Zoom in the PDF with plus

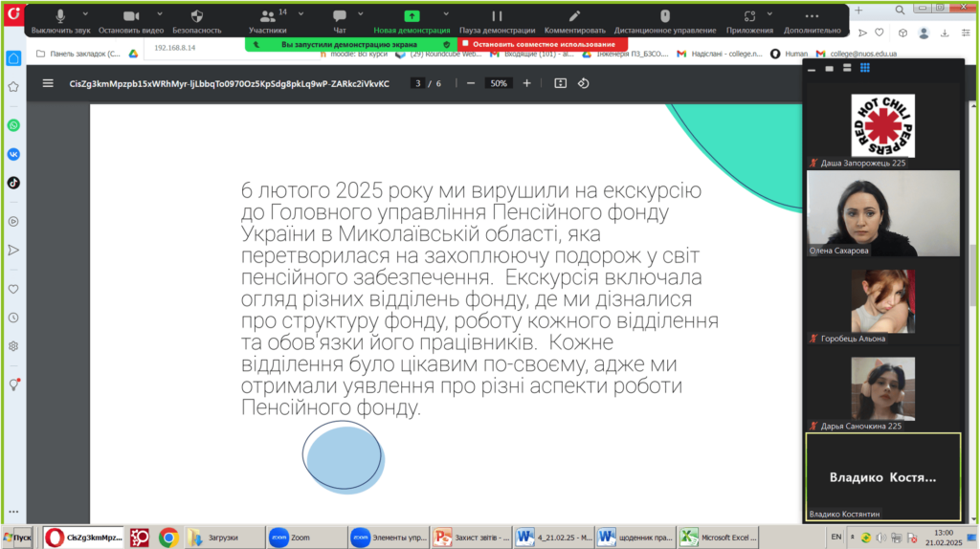pyautogui.click(x=527, y=83)
